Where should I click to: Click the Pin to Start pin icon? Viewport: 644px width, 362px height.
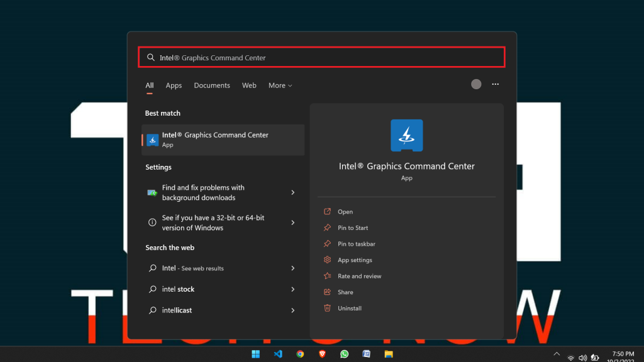(x=327, y=228)
